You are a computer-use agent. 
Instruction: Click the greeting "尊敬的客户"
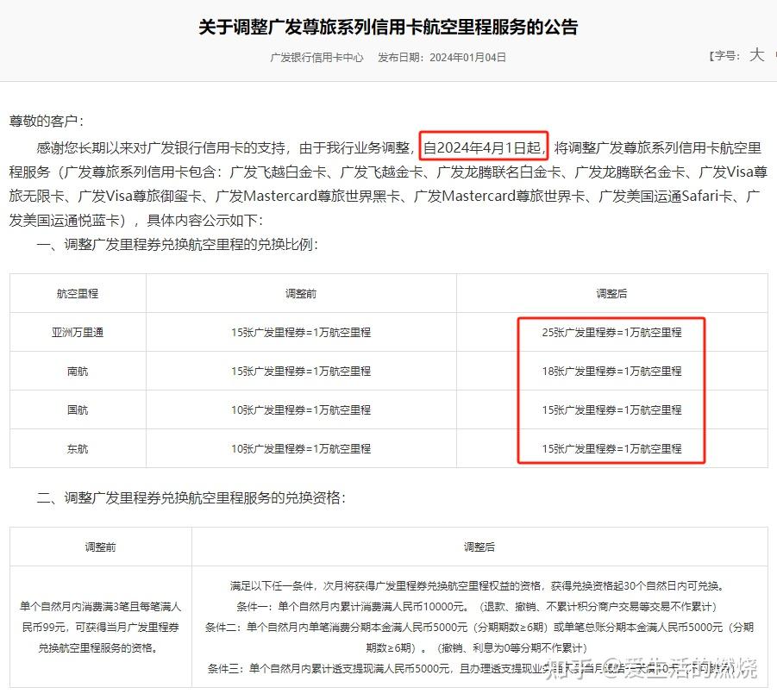click(x=47, y=121)
